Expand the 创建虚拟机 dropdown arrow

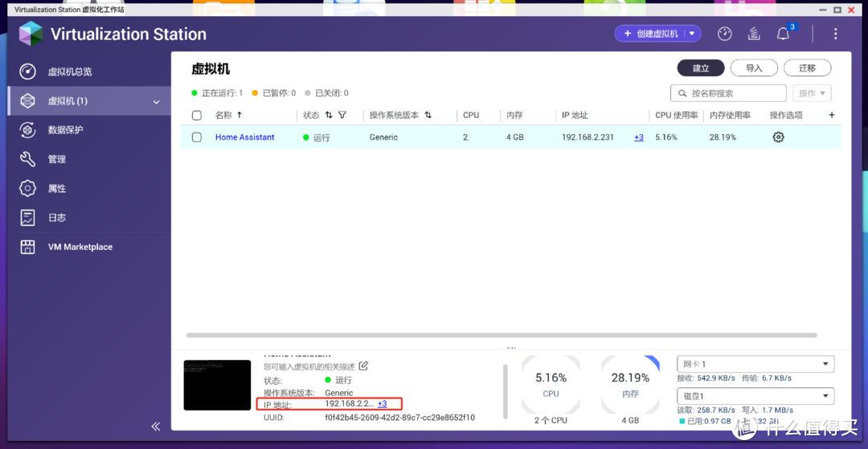point(690,34)
